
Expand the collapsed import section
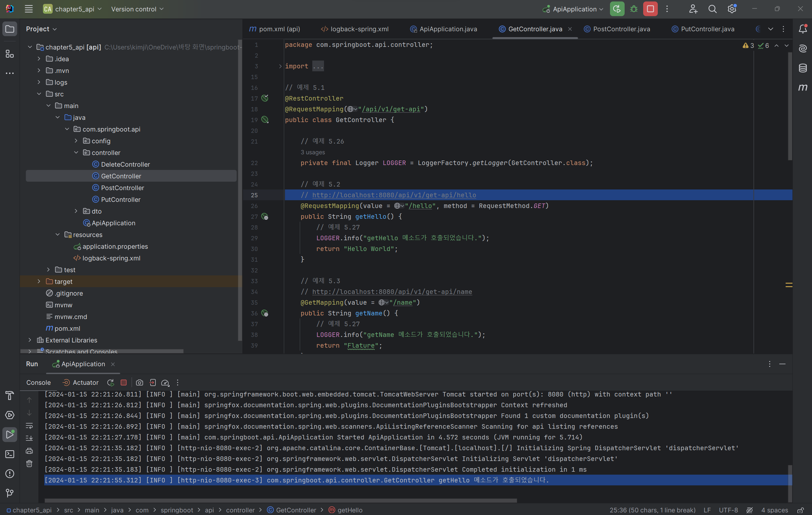tap(280, 66)
